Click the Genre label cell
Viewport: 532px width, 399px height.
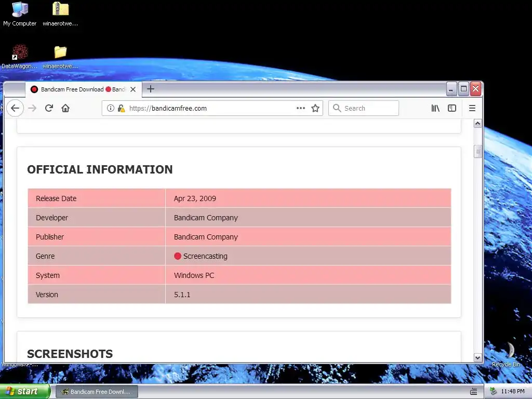(x=97, y=256)
